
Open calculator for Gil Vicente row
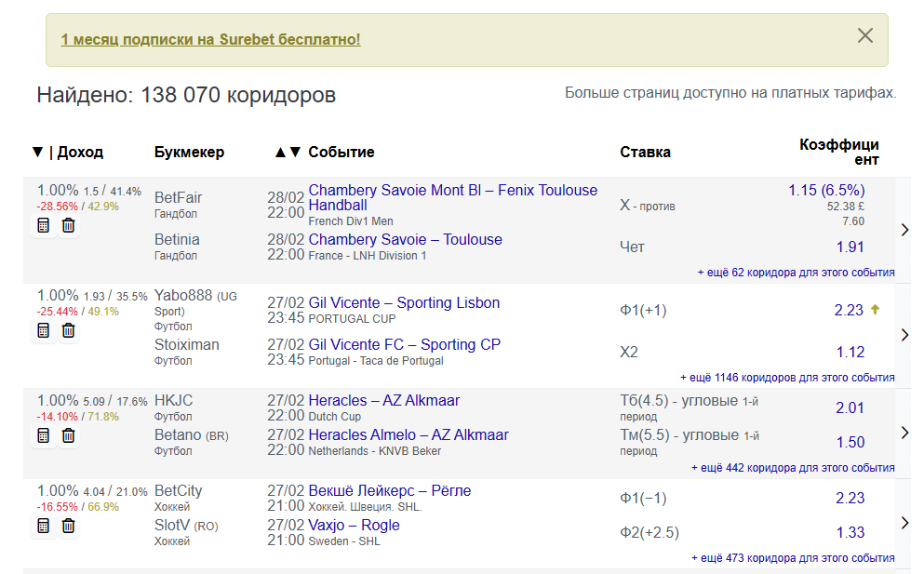click(x=44, y=330)
